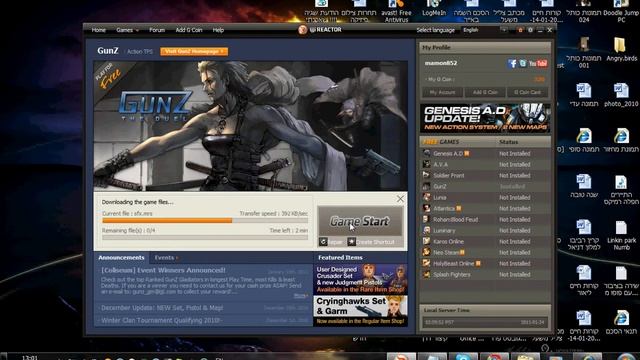Click Not Installed status for Luna
Viewport: 640px width, 360px height.
(514, 198)
